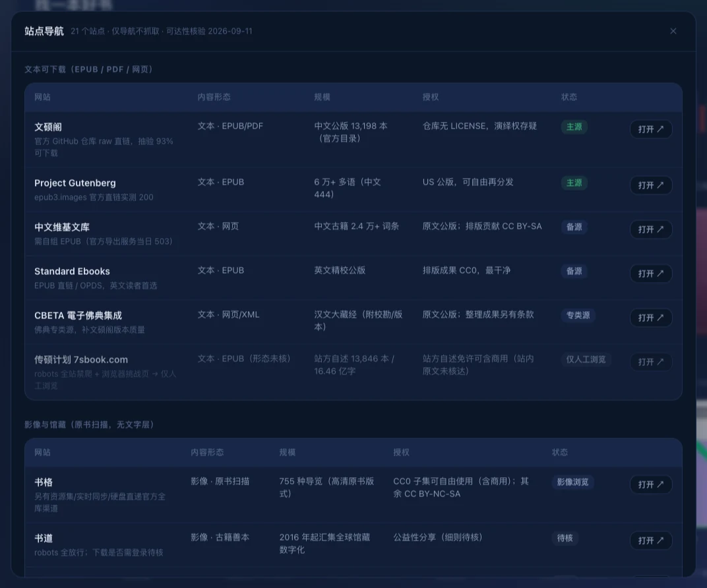Click 文本 · 网页/XML cell

[x=228, y=314]
